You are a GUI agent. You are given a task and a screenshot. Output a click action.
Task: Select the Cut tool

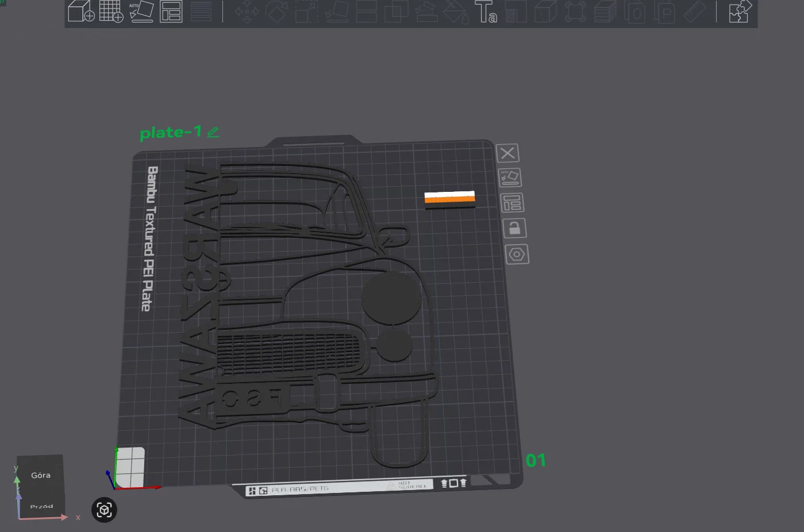click(x=366, y=11)
